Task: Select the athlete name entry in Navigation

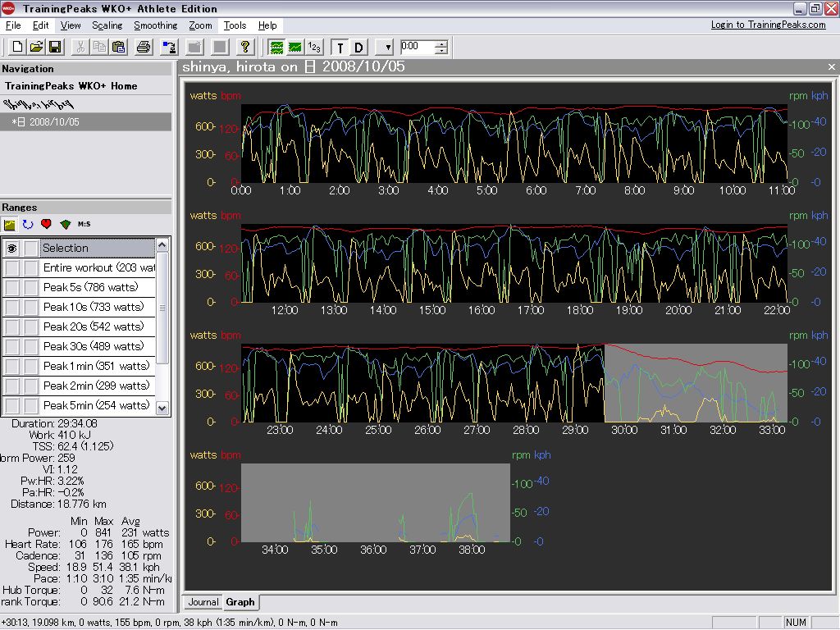Action: [39, 104]
